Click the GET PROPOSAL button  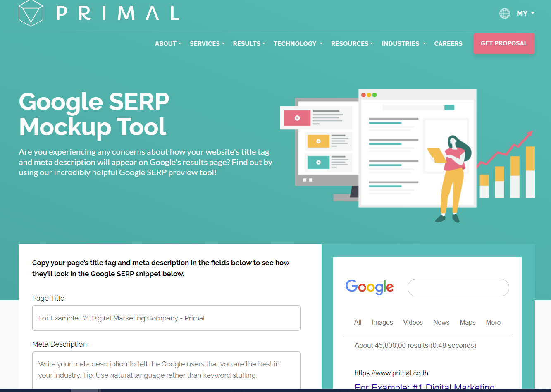point(504,43)
